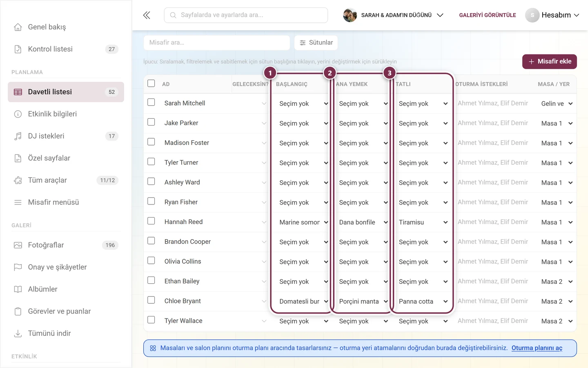Click the Albümler book icon
Viewport: 588px width, 368px height.
(18, 289)
